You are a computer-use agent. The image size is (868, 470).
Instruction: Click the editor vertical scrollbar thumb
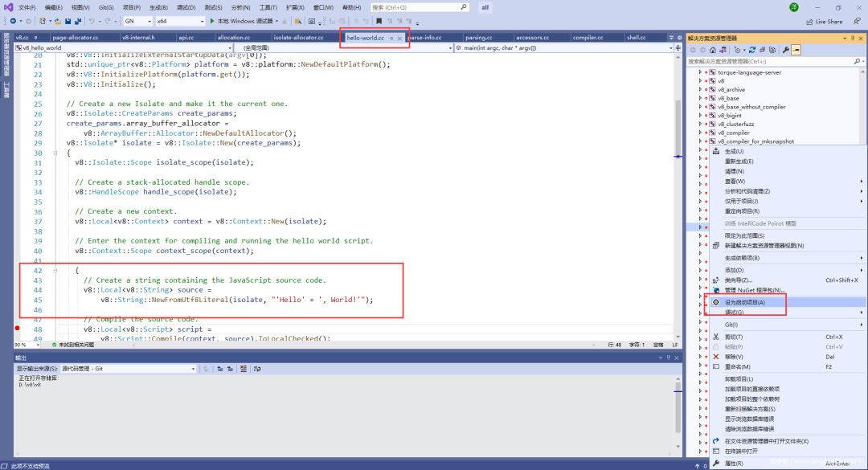point(678,127)
